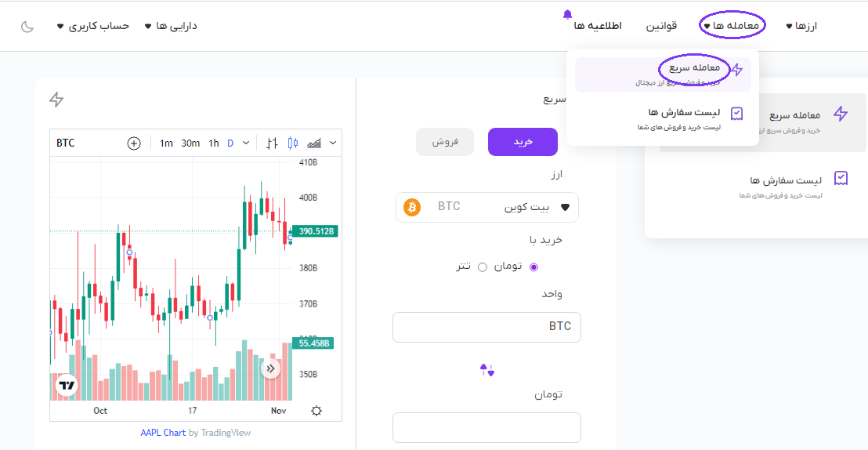Expand the حساب کاربری account menu
This screenshot has width=868, height=450.
coord(93,26)
